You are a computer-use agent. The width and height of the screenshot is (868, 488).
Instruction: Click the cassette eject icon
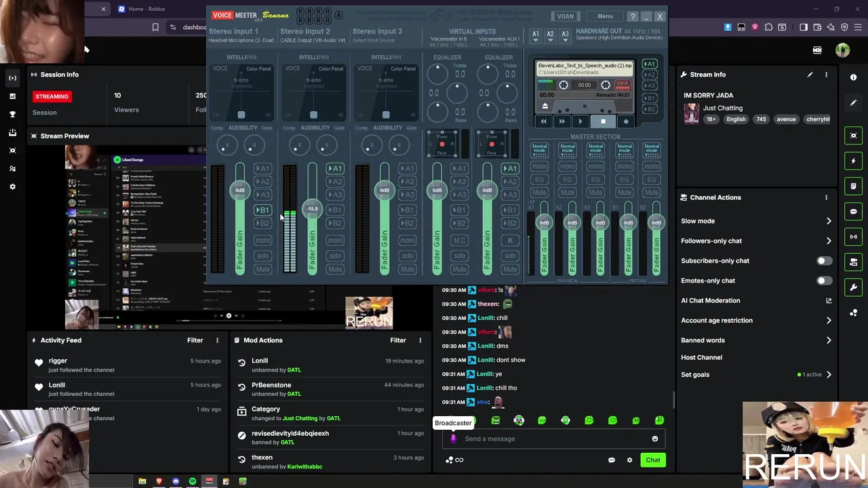point(545,106)
